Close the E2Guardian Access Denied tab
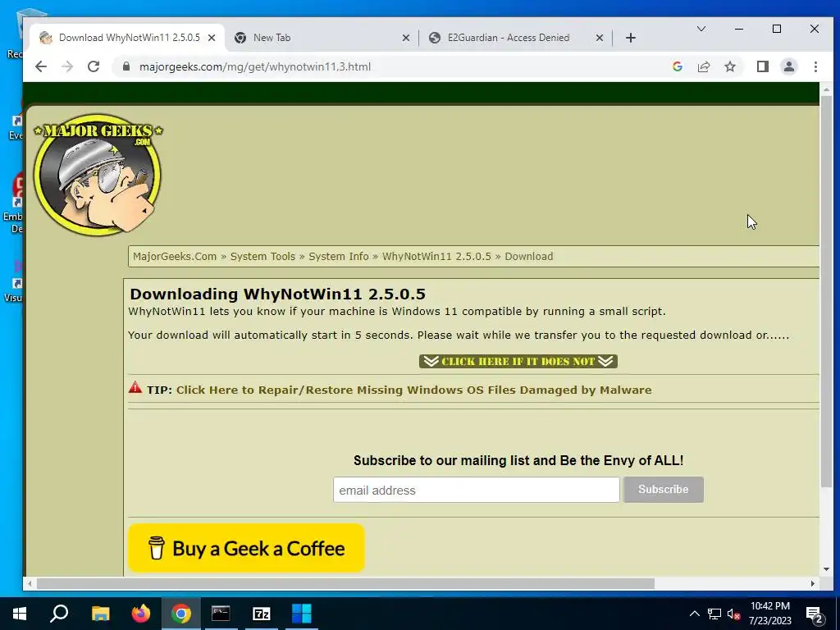This screenshot has height=630, width=840. (x=600, y=38)
